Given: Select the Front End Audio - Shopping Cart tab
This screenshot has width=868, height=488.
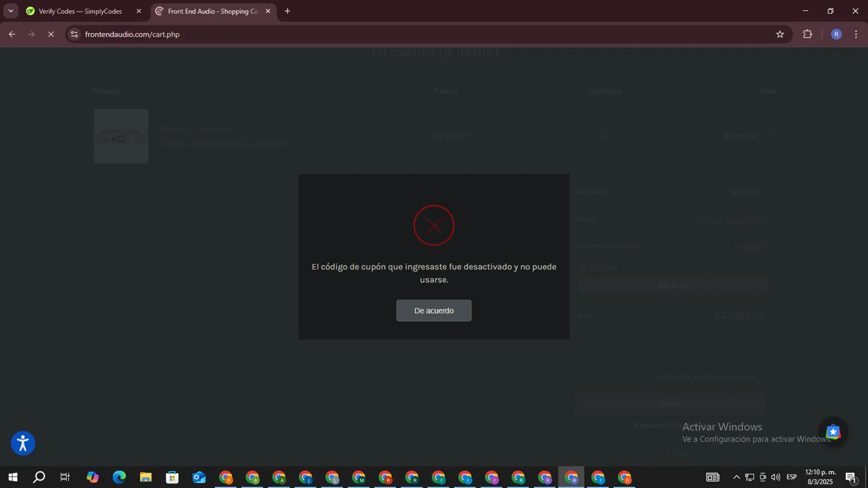Looking at the screenshot, I should (x=212, y=11).
